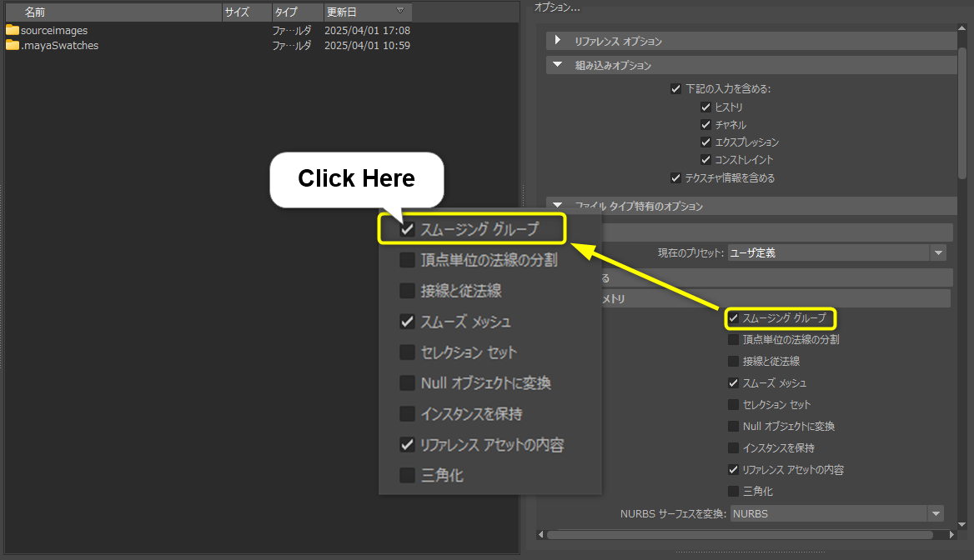974x560 pixels.
Task: Click the sort arrow in 更新日 column header
Action: coord(400,11)
